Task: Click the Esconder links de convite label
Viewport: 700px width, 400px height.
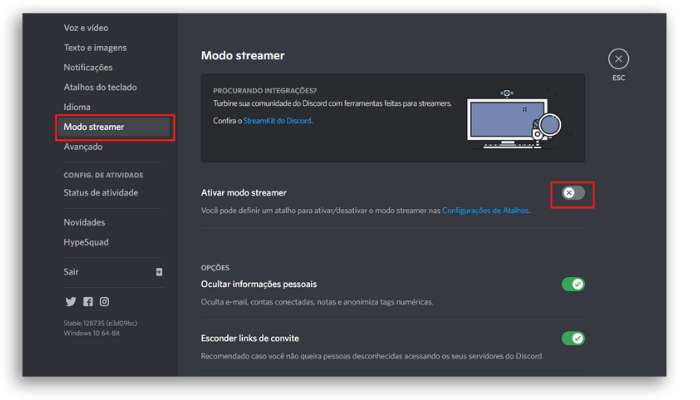Action: point(250,338)
